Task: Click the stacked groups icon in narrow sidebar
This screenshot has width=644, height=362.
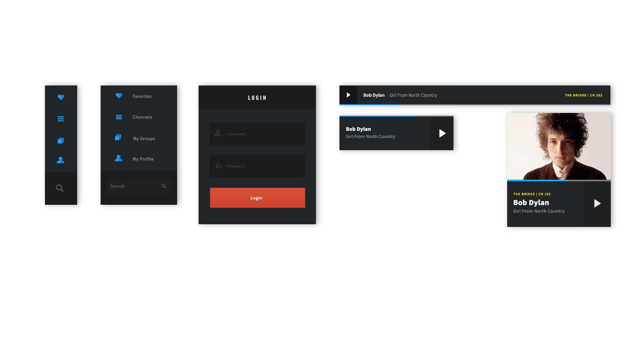Action: coord(61,141)
